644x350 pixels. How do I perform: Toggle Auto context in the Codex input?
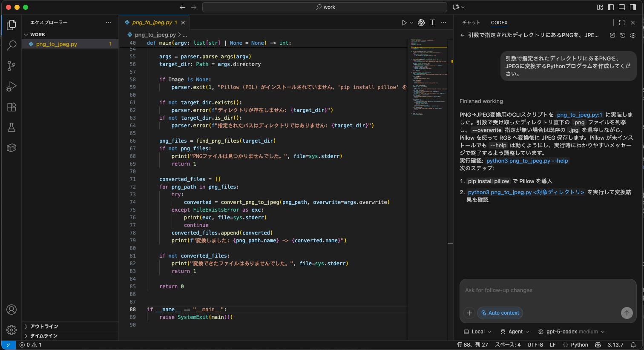(500, 313)
